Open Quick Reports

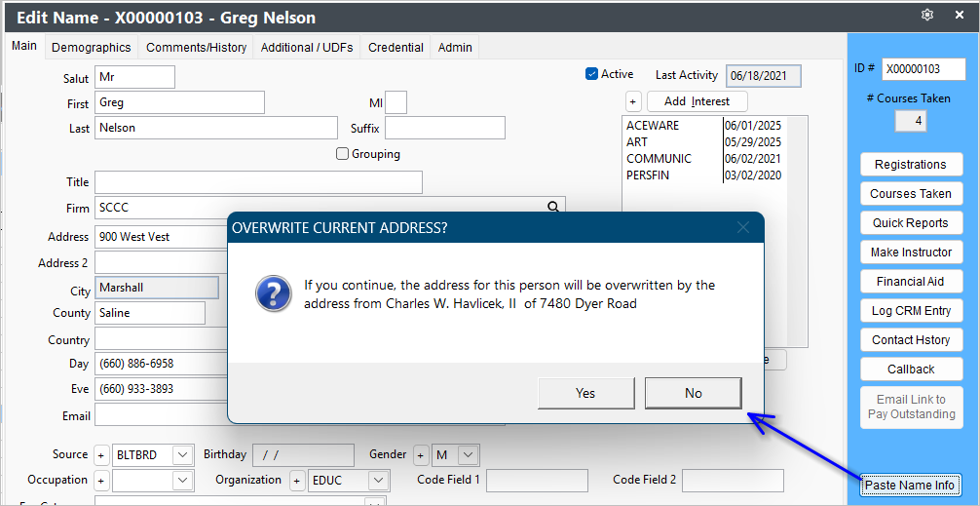click(911, 223)
